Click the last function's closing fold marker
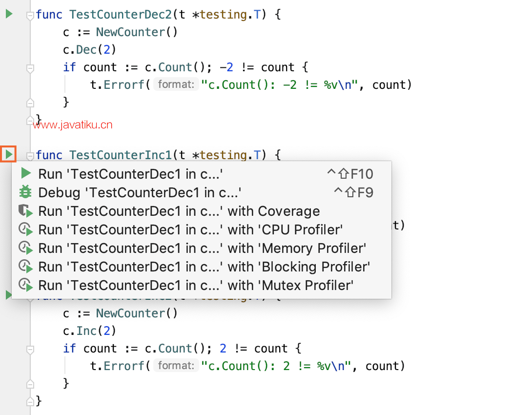532x415 pixels. (x=30, y=401)
